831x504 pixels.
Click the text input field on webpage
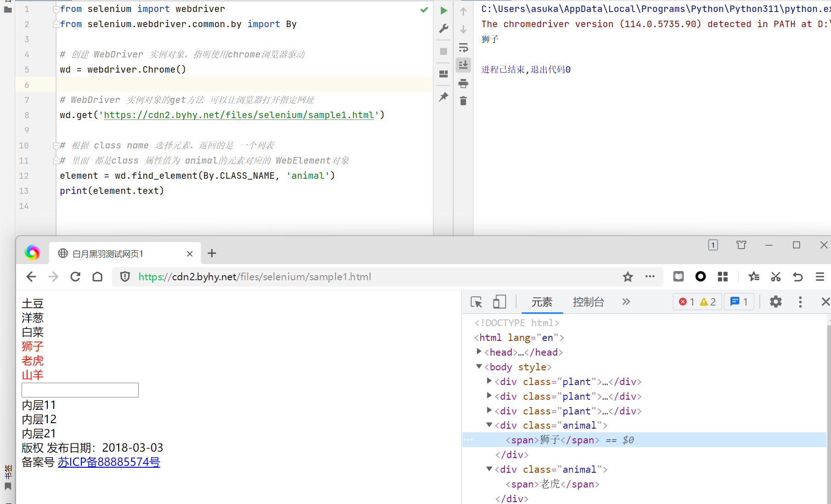(x=80, y=390)
